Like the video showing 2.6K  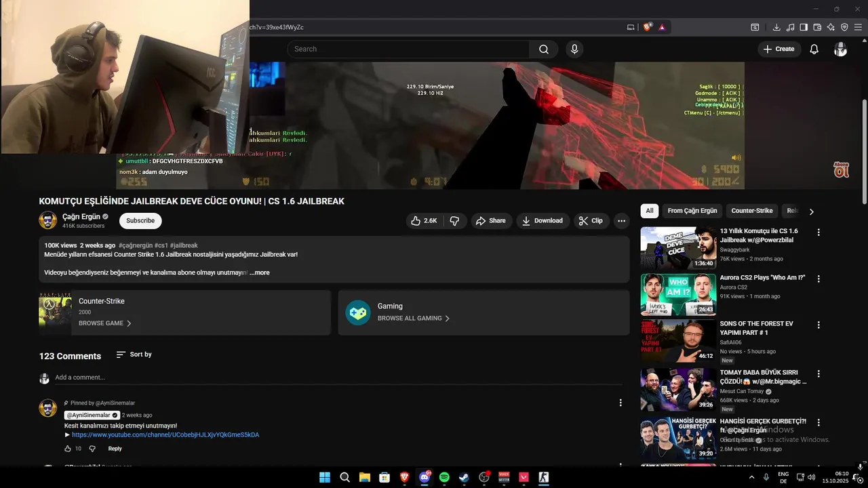424,220
